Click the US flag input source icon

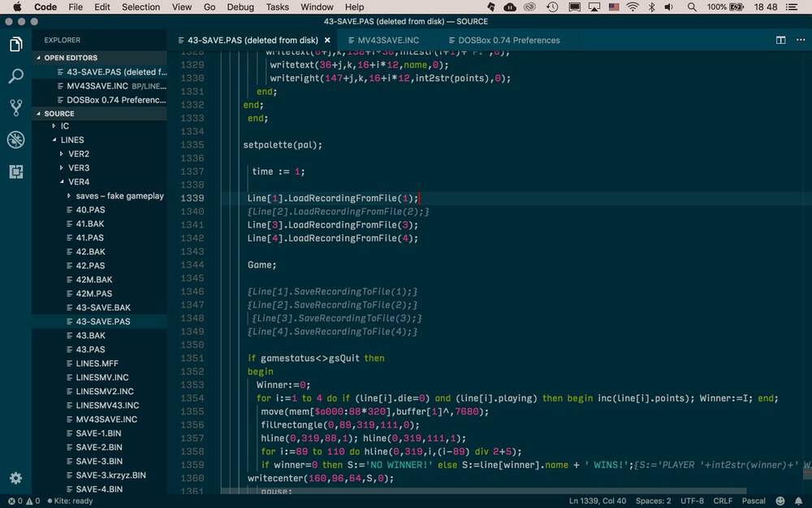tap(614, 7)
